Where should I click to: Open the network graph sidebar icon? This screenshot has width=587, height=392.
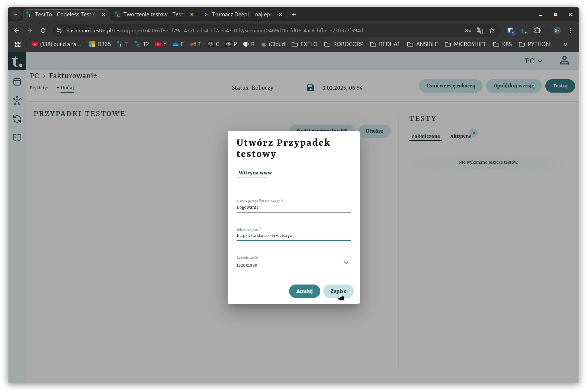click(x=17, y=100)
